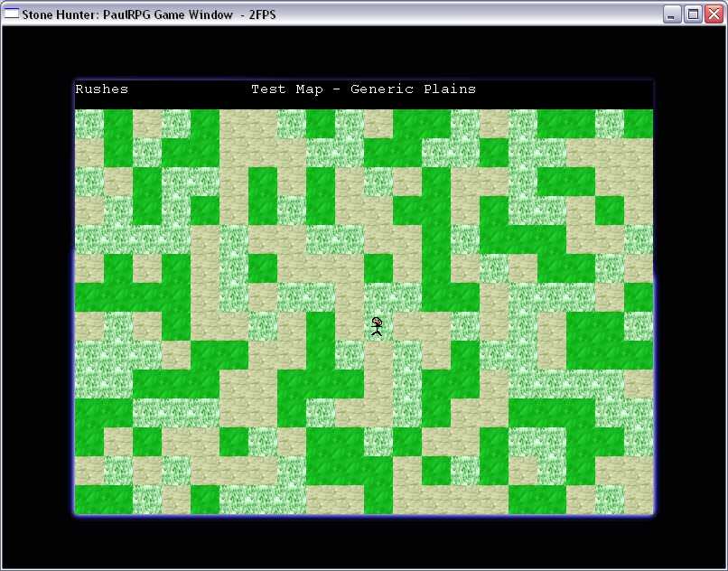This screenshot has height=571, width=728.
Task: Maximize the Stone Hunter game window
Action: [x=693, y=14]
